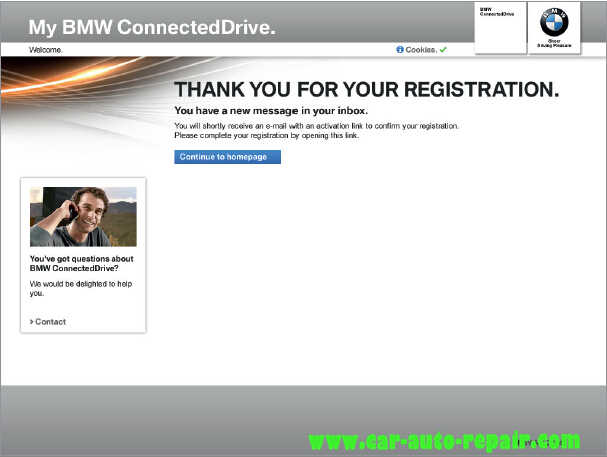This screenshot has height=457, width=607.
Task: Click 'We would be delighted to help you' text
Action: (x=81, y=288)
